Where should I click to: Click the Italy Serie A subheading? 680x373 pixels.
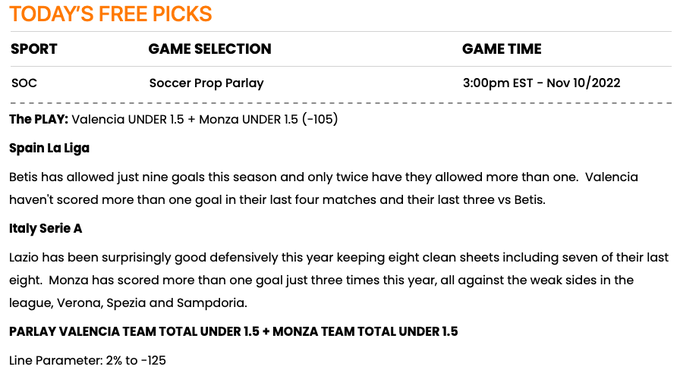coord(46,229)
